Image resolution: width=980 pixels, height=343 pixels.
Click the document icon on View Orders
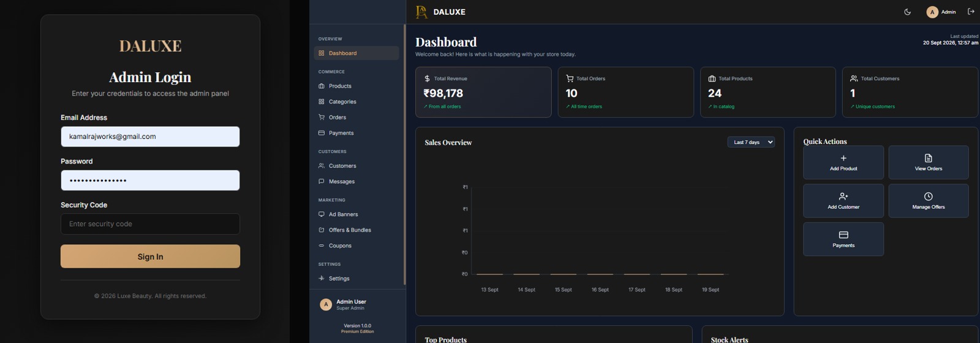[x=929, y=158]
